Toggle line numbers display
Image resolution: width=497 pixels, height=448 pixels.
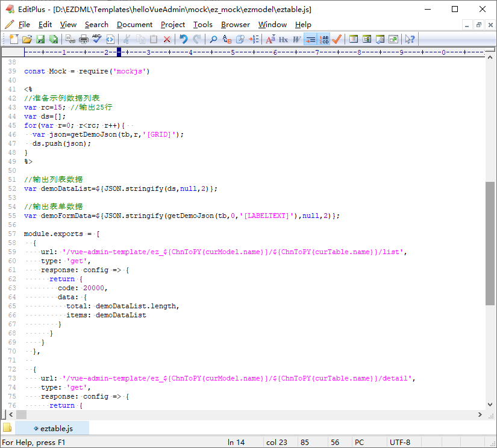pos(323,39)
